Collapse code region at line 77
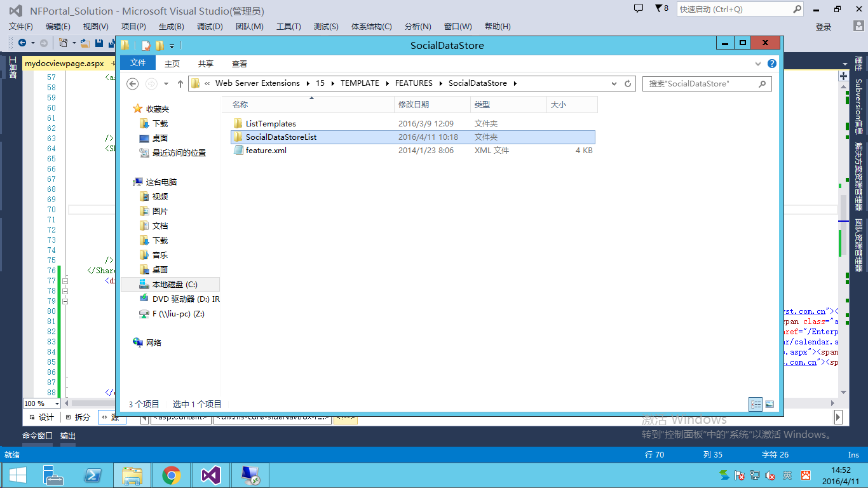This screenshot has width=868, height=488. pos(64,280)
